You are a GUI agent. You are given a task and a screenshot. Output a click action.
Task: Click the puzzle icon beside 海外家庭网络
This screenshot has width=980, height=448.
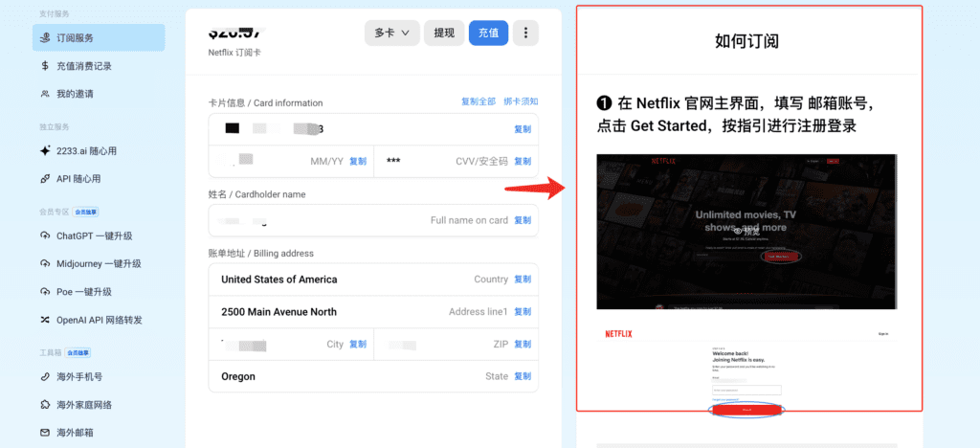click(x=45, y=405)
